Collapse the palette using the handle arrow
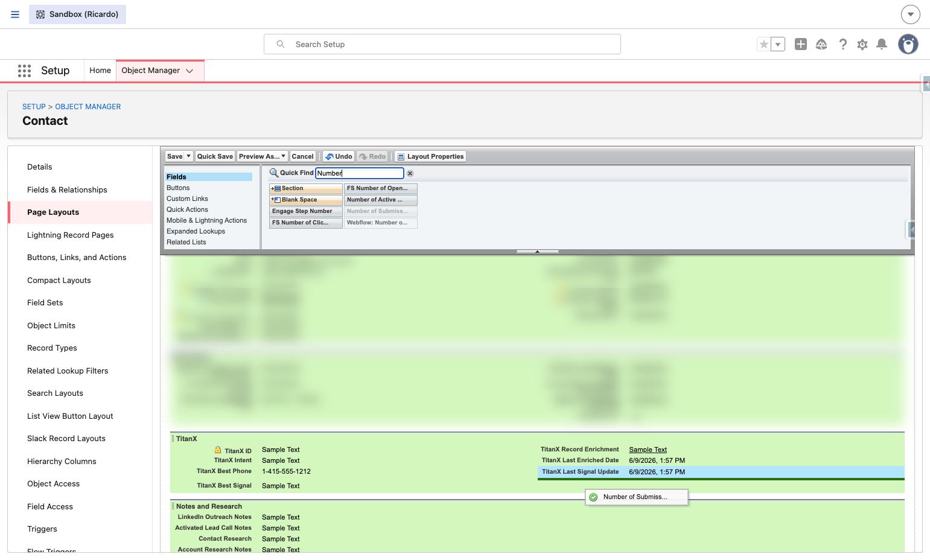 [x=537, y=252]
